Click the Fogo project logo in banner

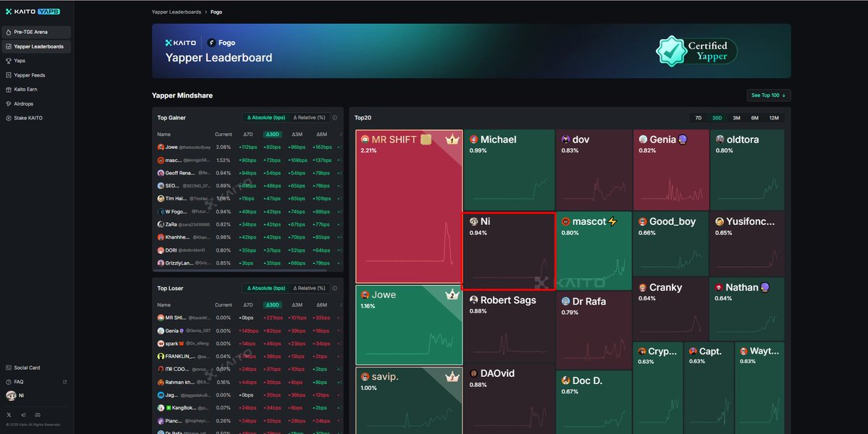click(211, 43)
